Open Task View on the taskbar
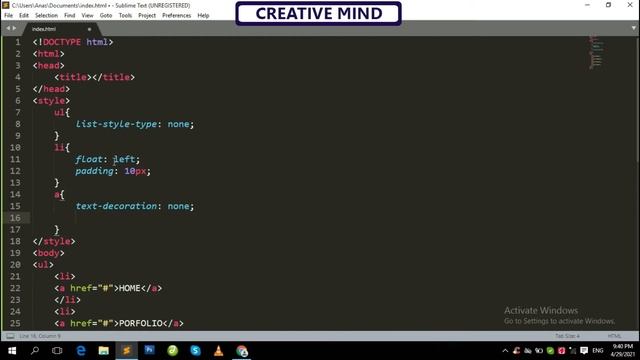The height and width of the screenshot is (360, 640). [x=57, y=351]
